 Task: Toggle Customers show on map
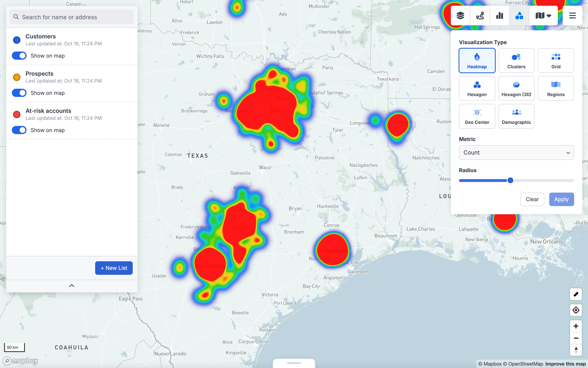(x=19, y=56)
